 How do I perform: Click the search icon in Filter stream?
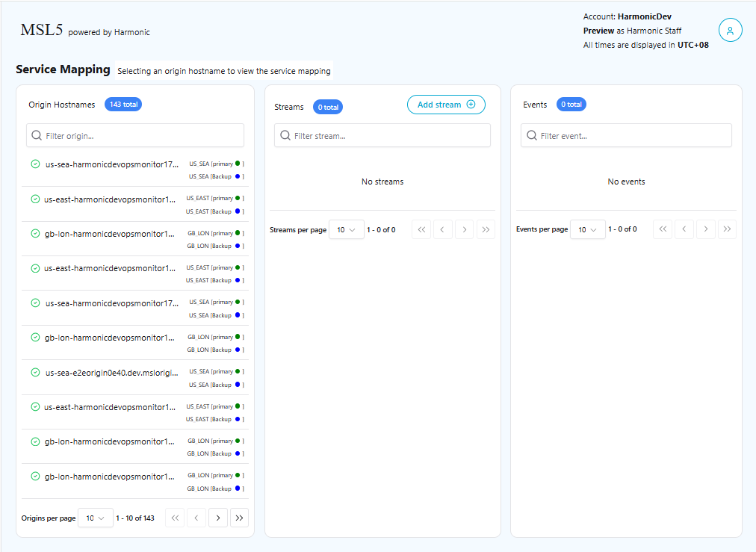[285, 136]
